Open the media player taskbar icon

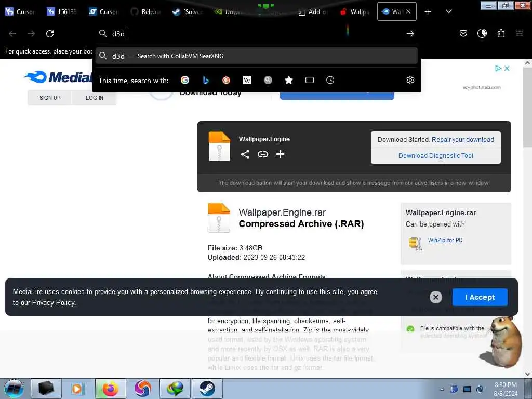[x=77, y=389]
